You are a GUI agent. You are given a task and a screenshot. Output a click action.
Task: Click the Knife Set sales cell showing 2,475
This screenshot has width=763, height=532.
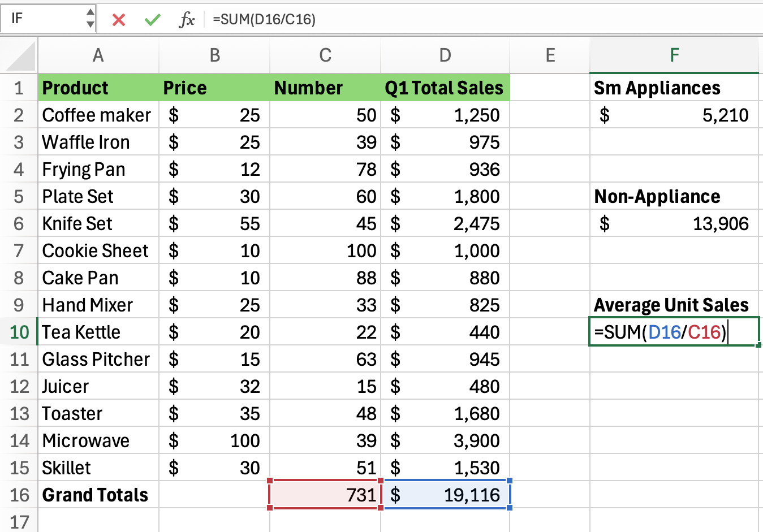(x=445, y=223)
